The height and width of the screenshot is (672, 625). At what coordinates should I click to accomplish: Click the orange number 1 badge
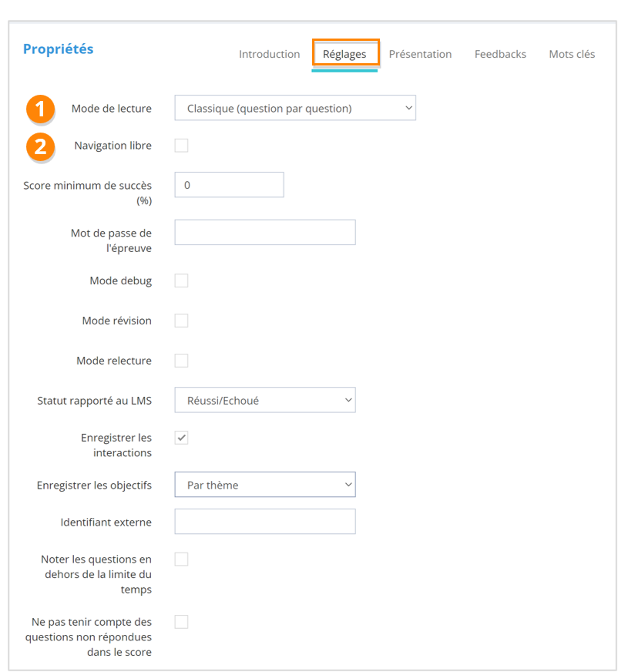pyautogui.click(x=41, y=109)
